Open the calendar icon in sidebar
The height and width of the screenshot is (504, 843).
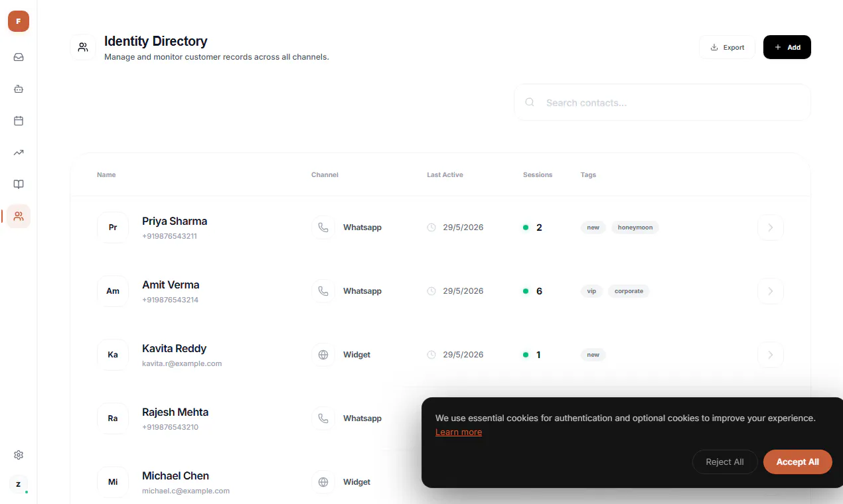19,121
